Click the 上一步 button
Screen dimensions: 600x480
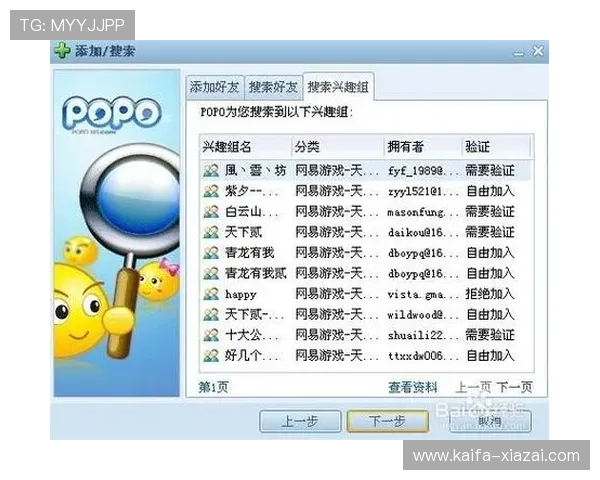[x=300, y=421]
